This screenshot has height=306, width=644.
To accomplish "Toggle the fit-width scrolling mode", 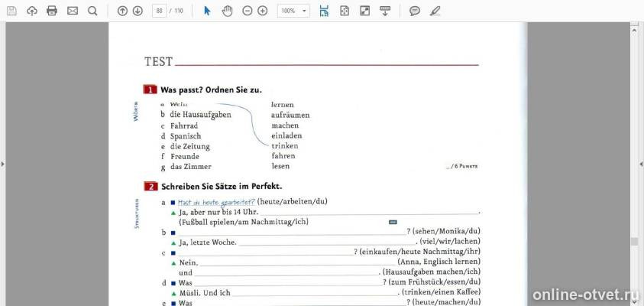I will [x=324, y=11].
